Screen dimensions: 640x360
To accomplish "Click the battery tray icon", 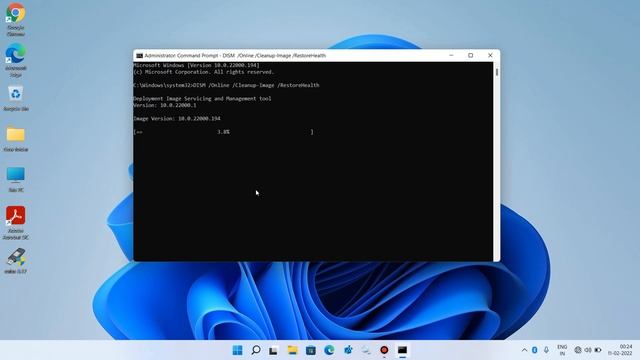I will point(598,350).
